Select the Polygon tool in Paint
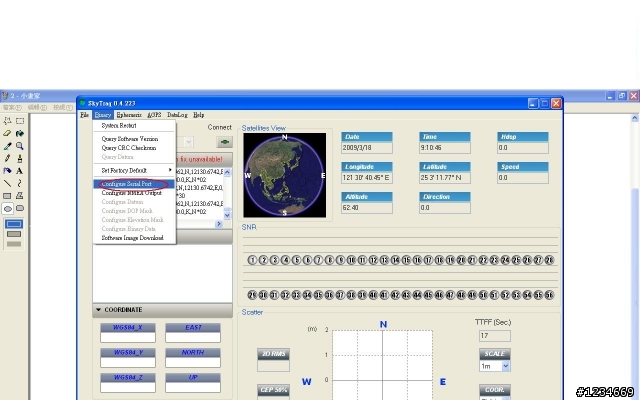The image size is (640, 400). click(20, 196)
